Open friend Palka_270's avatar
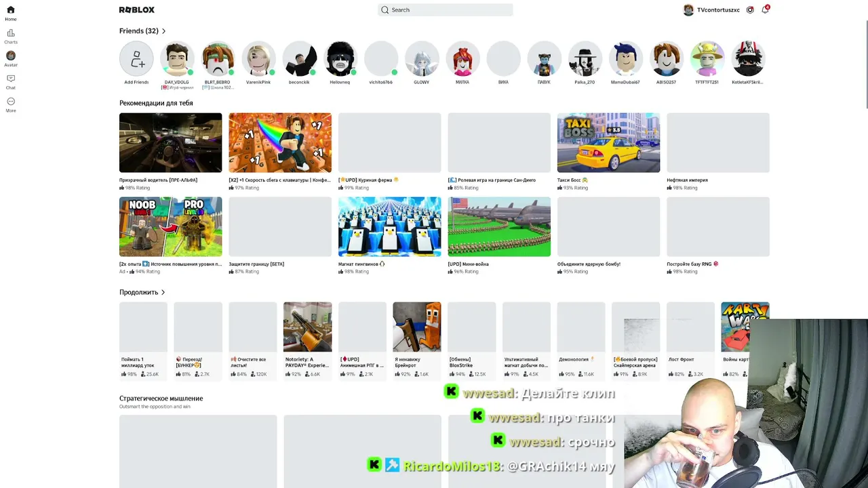This screenshot has width=868, height=488. pyautogui.click(x=585, y=59)
